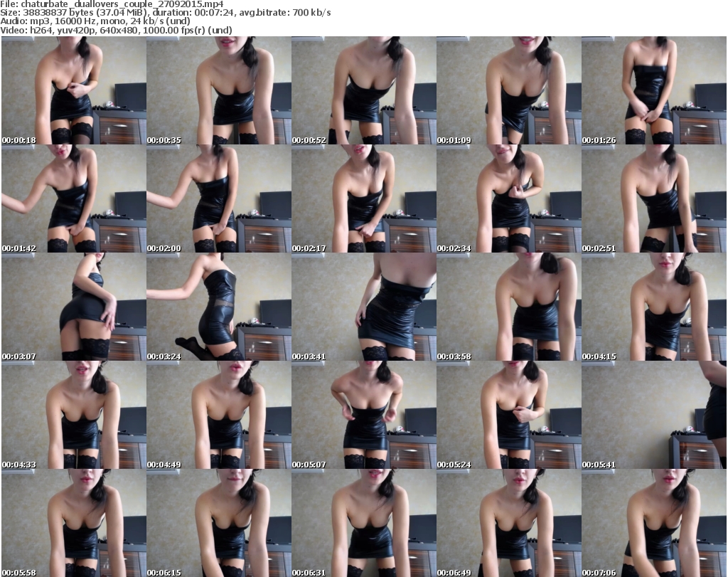Open the thumbnail stamped 00:03:07
This screenshot has width=728, height=577.
[x=74, y=307]
